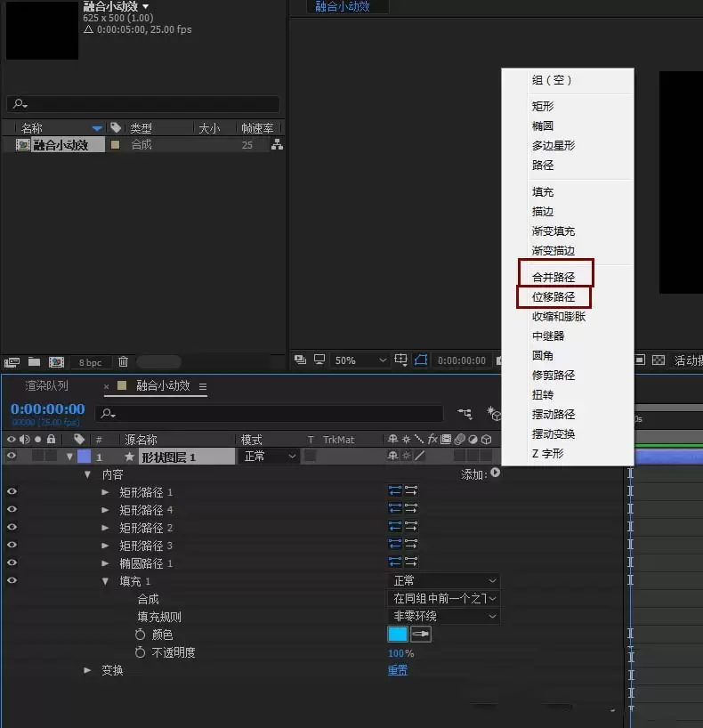Click the 重置 link next to 变换
The image size is (703, 728).
pyautogui.click(x=398, y=670)
